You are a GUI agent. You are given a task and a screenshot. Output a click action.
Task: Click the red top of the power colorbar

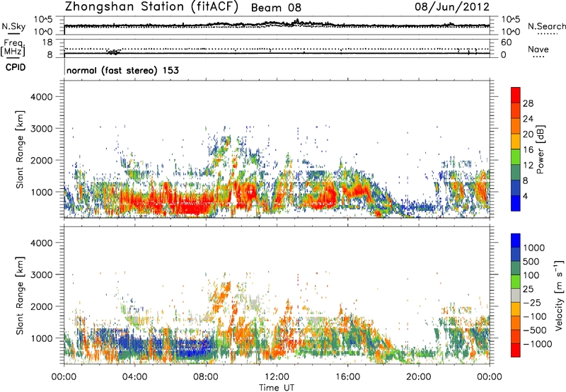(516, 95)
